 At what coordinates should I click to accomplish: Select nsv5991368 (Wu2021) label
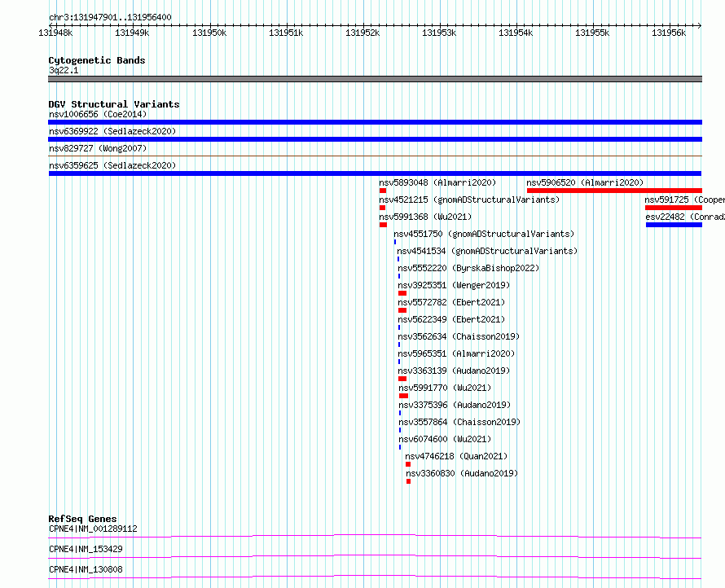[425, 217]
